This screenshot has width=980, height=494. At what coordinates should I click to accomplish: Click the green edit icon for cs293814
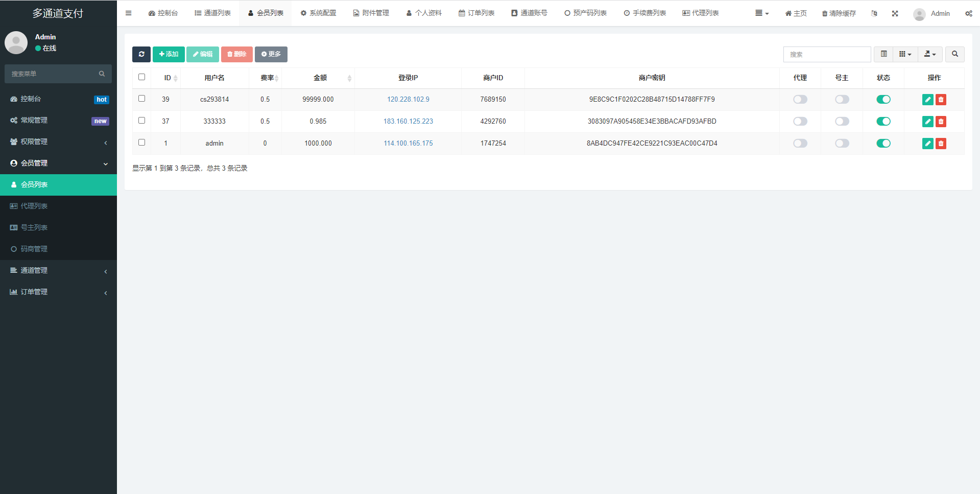tap(927, 100)
